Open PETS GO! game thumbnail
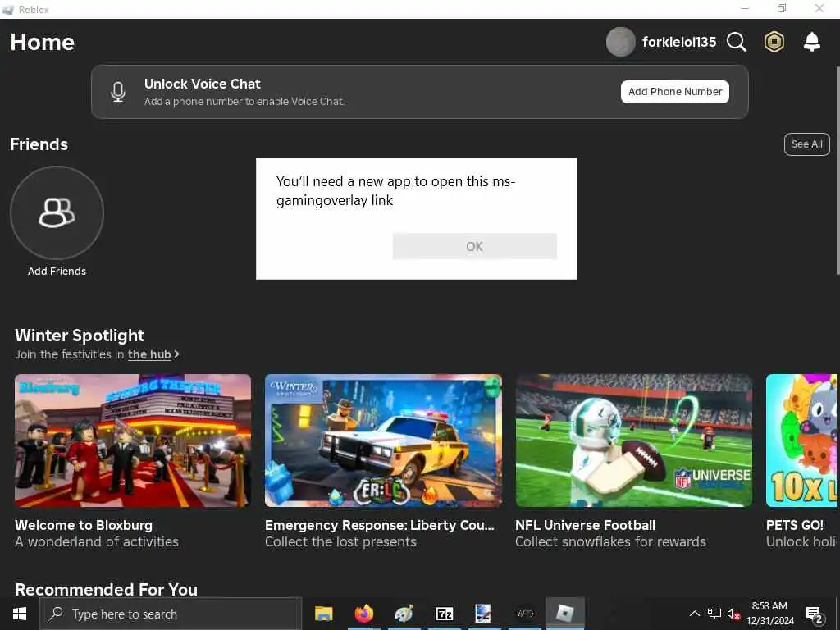The width and height of the screenshot is (840, 630). (801, 441)
